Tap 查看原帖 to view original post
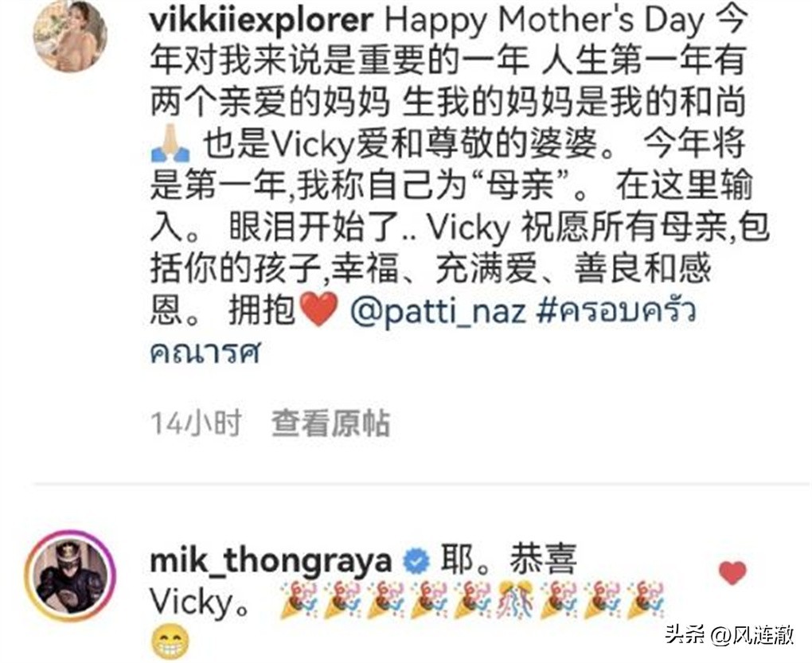The height and width of the screenshot is (663, 812). coord(331,424)
